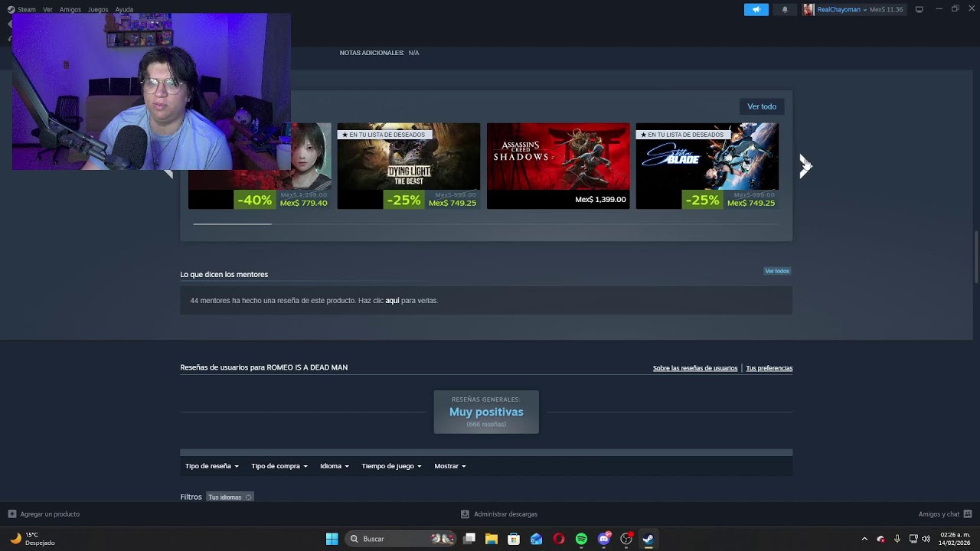
Task: Expand the Tipo de compra dropdown
Action: (279, 466)
